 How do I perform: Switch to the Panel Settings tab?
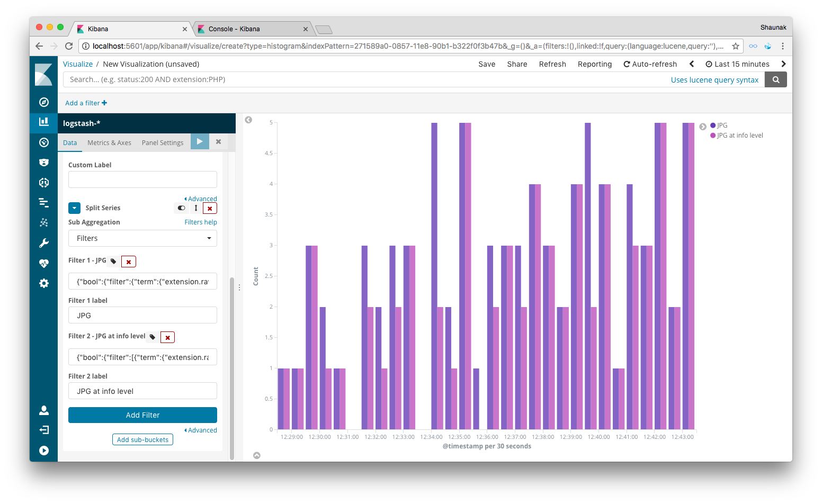[163, 143]
